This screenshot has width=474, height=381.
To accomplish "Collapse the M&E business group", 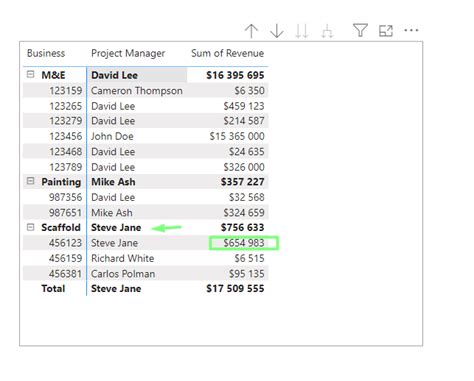I will pos(30,74).
